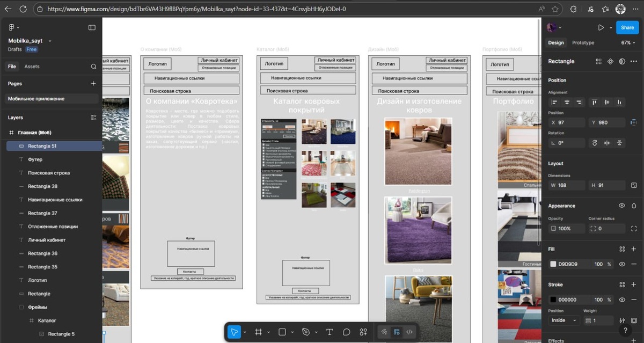644x343 pixels.
Task: Rotate 90 degrees icon
Action: pyautogui.click(x=595, y=143)
